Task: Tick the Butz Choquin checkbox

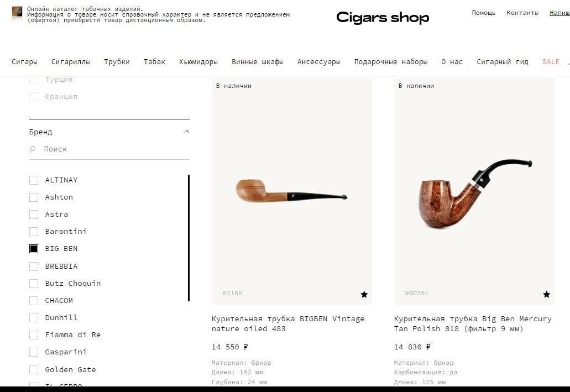Action: [x=33, y=283]
